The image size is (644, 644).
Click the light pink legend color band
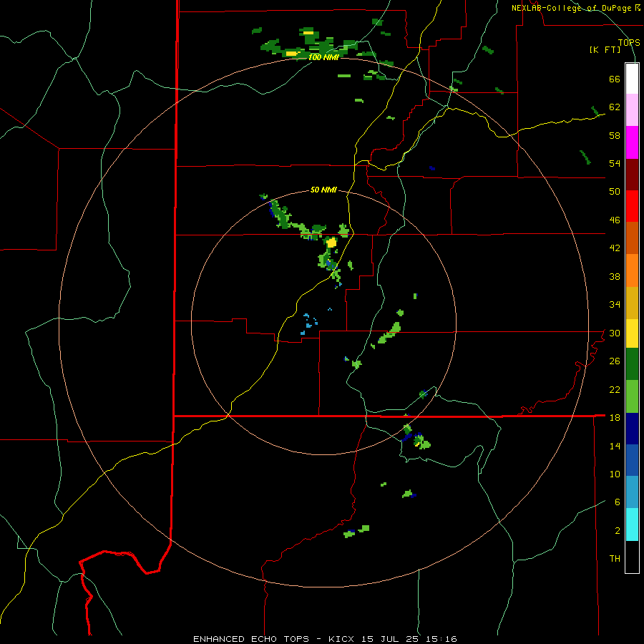pyautogui.click(x=632, y=109)
